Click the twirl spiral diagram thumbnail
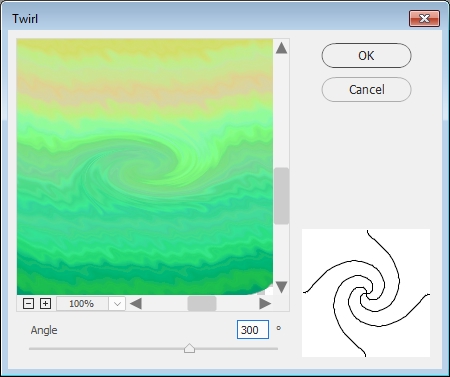Screen dimensions: 450x377 click(366, 293)
